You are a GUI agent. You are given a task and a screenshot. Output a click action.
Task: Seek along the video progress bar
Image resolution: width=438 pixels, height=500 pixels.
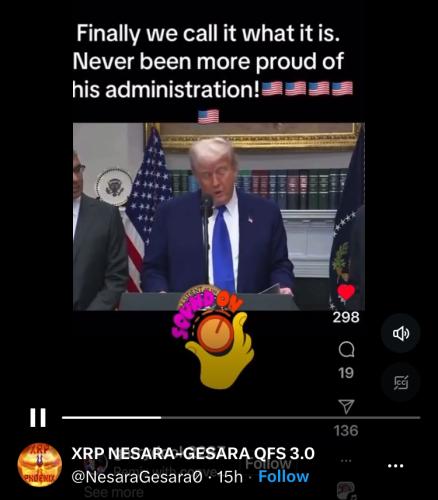point(241,417)
